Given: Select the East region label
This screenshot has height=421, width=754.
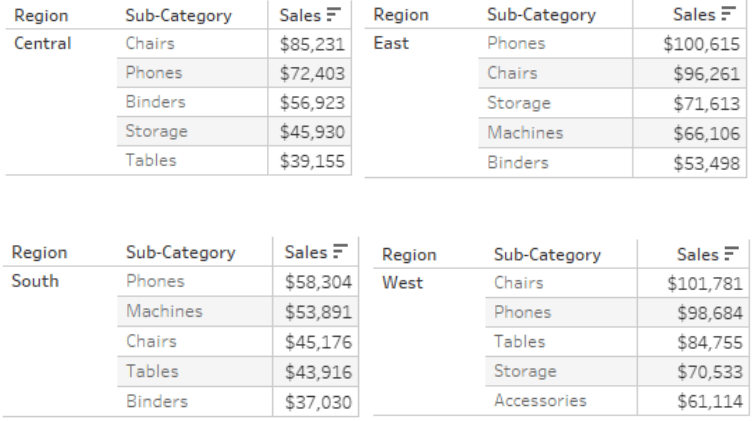Looking at the screenshot, I should [x=391, y=43].
